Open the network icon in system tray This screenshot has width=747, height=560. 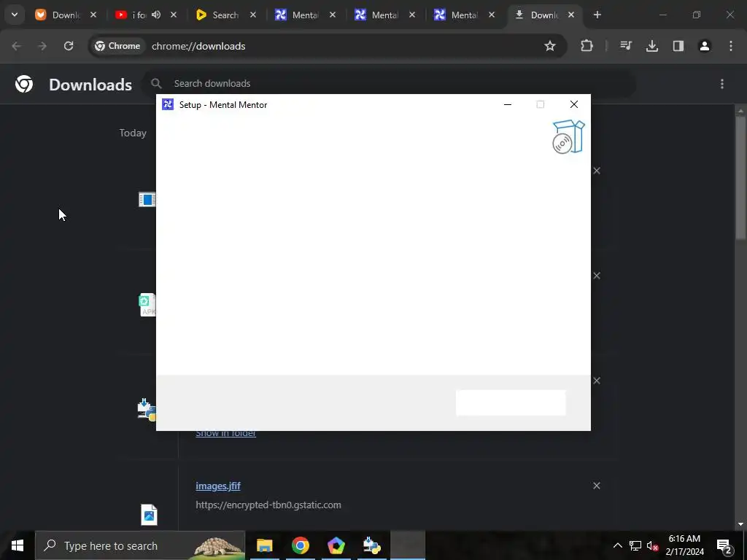[x=635, y=545]
